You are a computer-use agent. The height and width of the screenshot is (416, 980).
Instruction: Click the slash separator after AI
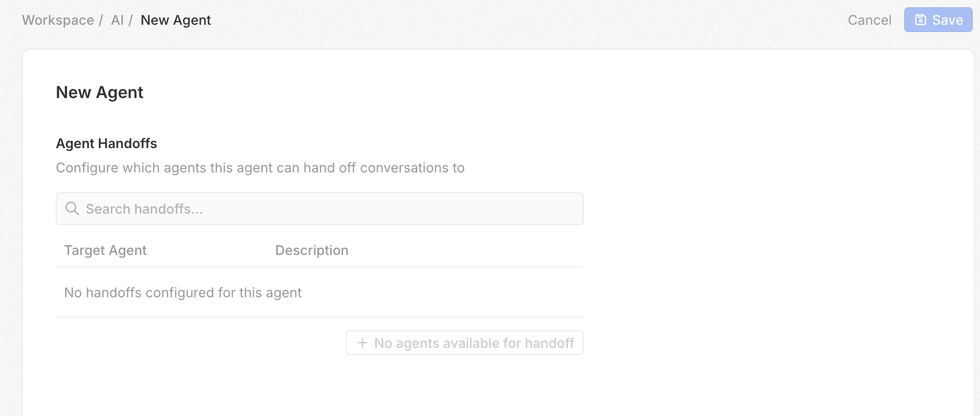coord(131,20)
